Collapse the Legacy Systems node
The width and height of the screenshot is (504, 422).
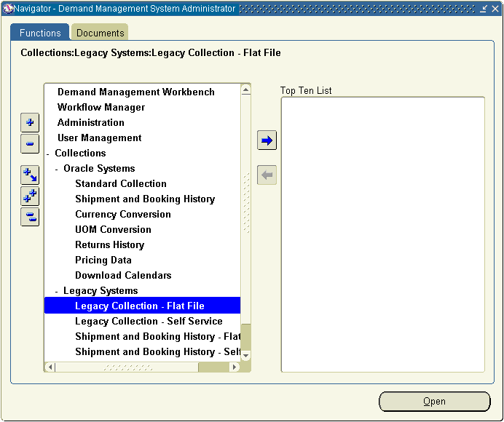57,292
